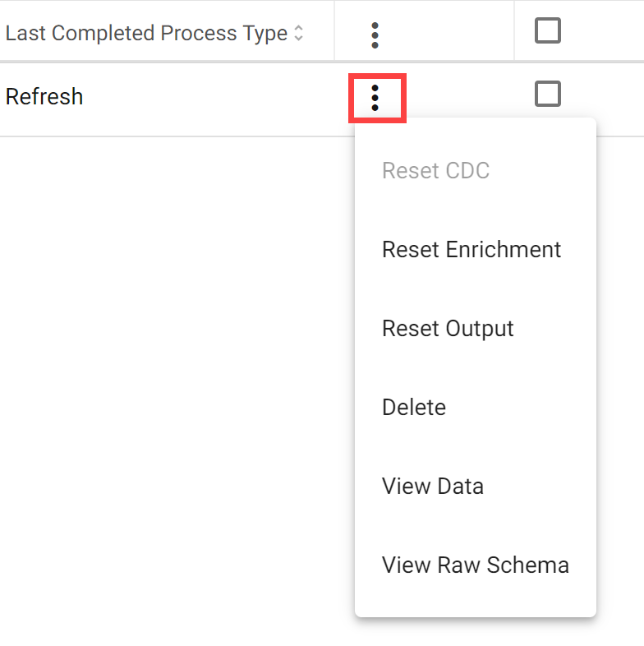Select the row showing Refresh via its checkbox

[548, 94]
